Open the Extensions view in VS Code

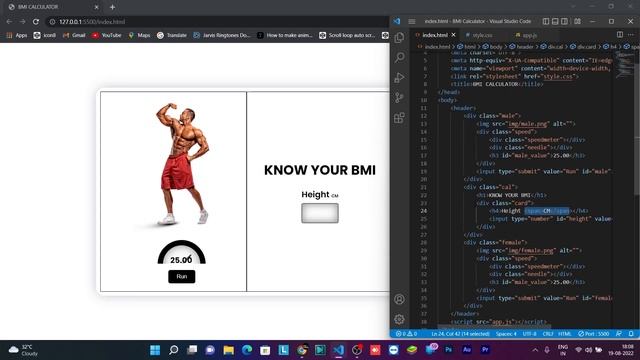(400, 118)
